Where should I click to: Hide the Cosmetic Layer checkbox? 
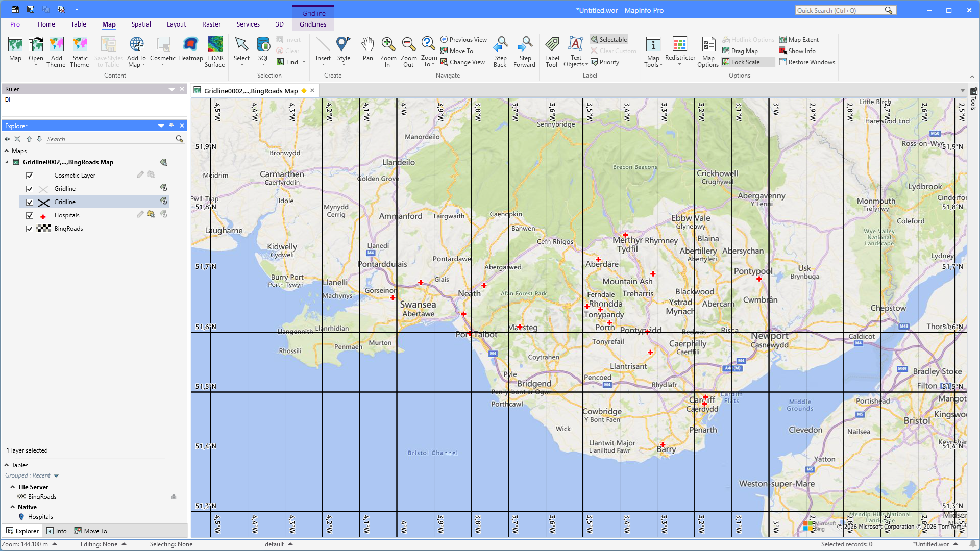(30, 176)
